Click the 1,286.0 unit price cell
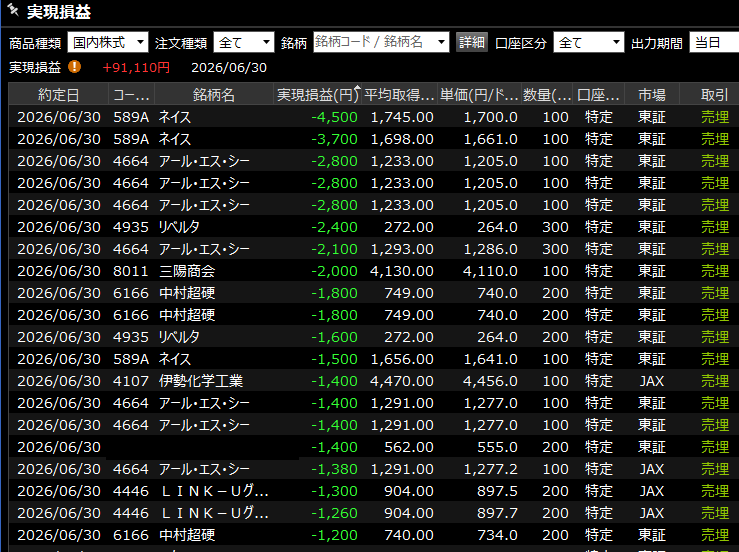Image resolution: width=739 pixels, height=552 pixels. (x=490, y=249)
